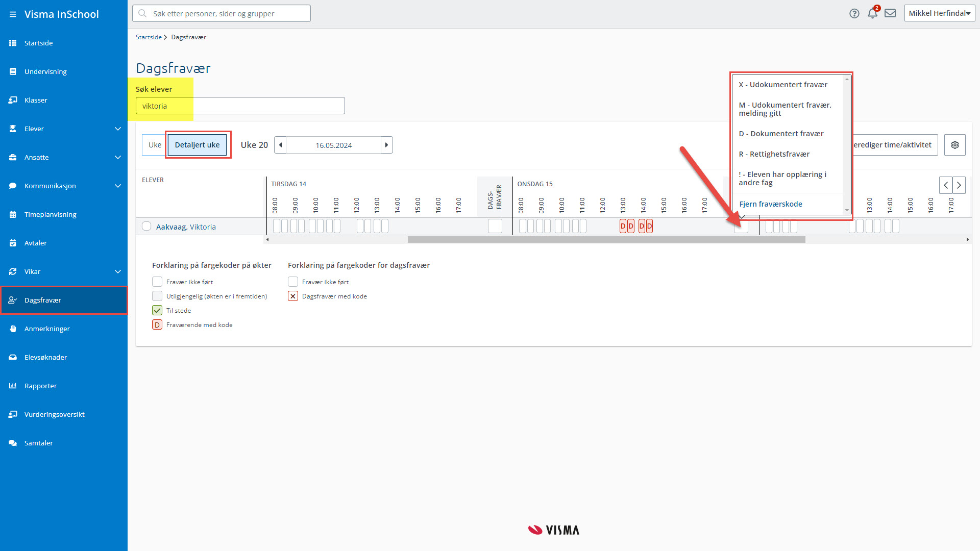
Task: Open the settings gear button
Action: pos(954,145)
